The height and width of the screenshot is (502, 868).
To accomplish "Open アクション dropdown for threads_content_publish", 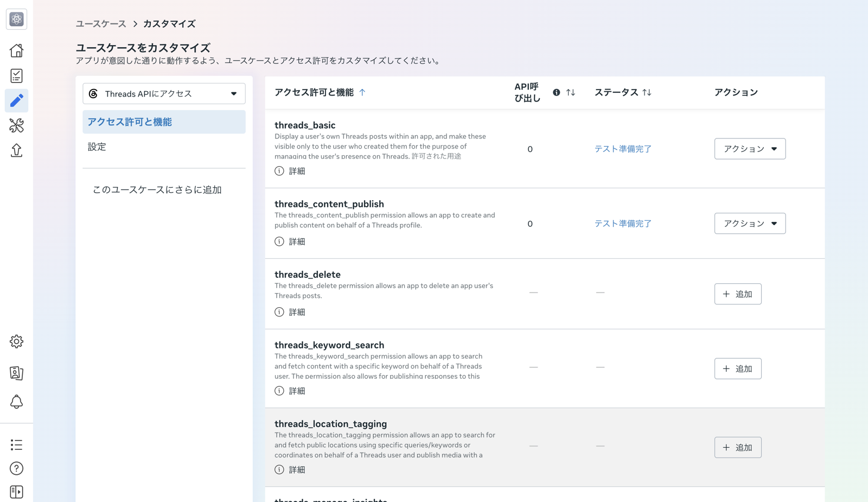I will click(x=750, y=224).
